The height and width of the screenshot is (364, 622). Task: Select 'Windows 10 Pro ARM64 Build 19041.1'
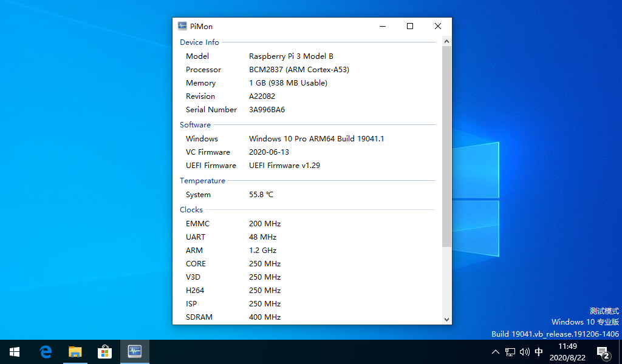(x=316, y=139)
